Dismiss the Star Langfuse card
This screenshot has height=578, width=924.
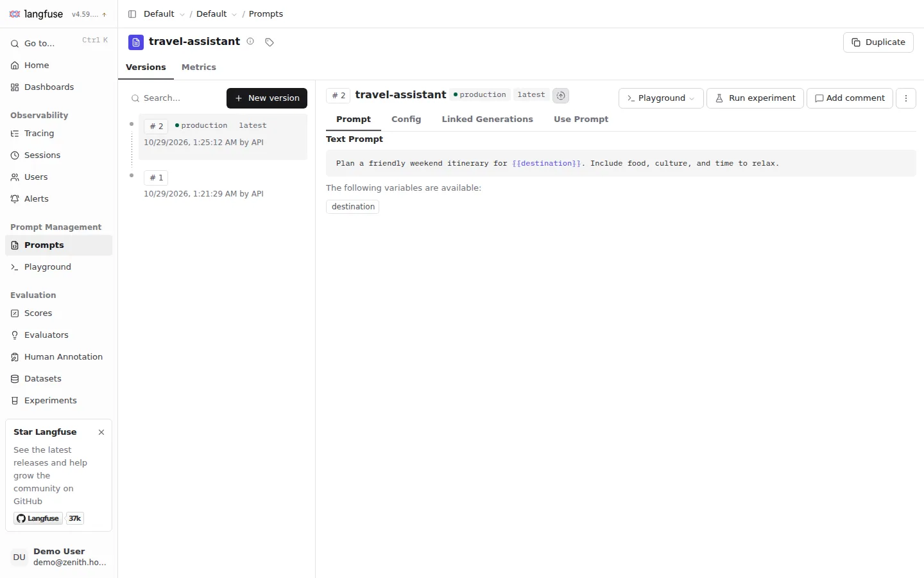tap(101, 432)
